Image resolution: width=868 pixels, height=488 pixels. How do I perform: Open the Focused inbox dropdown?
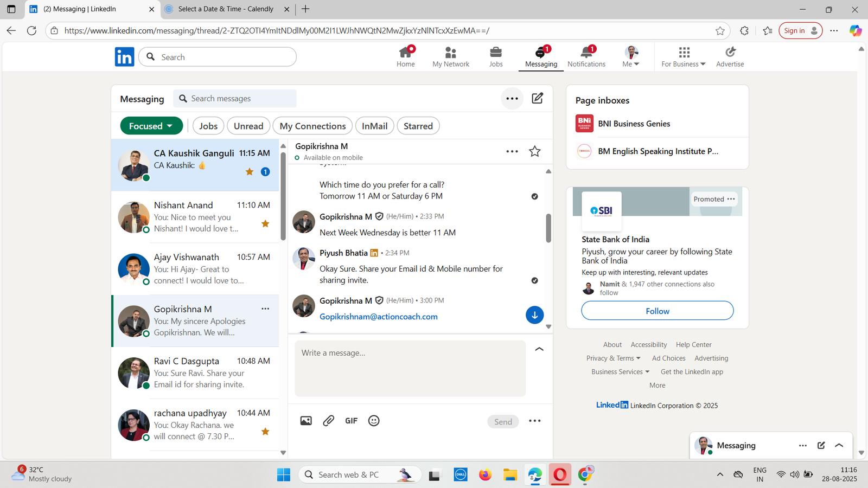coord(151,126)
